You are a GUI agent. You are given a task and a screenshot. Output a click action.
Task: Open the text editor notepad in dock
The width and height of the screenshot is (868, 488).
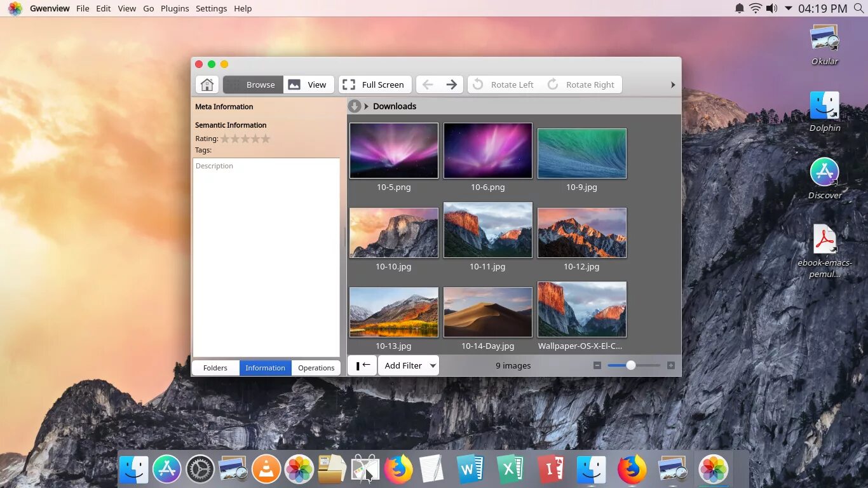point(431,470)
